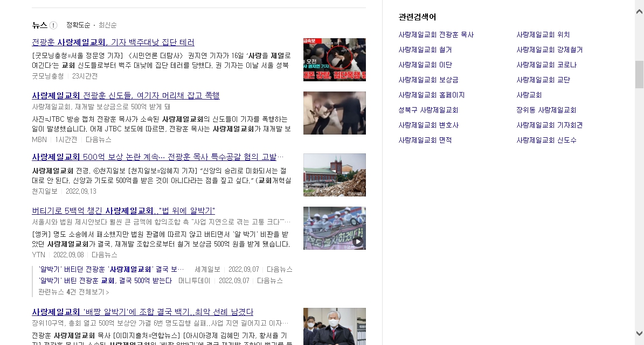The width and height of the screenshot is (644, 345).
Task: Select related search 사랑제일교회 이단
Action: 425,65
